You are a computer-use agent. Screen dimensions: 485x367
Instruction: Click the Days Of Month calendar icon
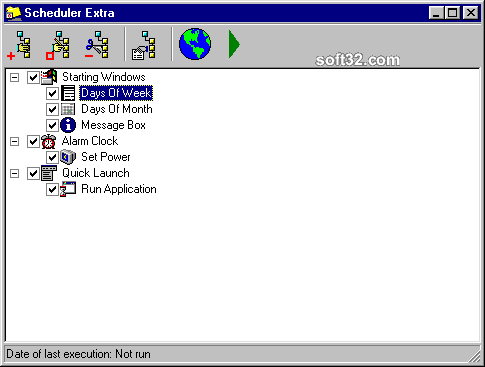point(68,109)
